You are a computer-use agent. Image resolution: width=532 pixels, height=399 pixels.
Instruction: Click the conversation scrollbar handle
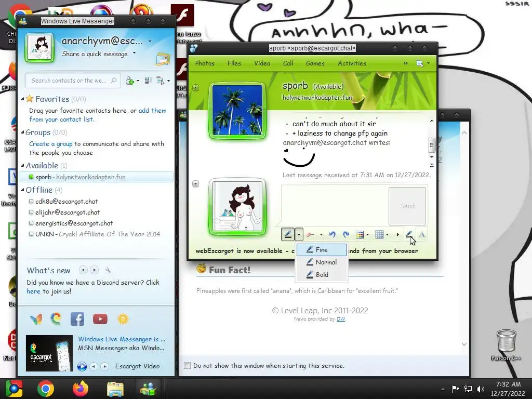432,145
